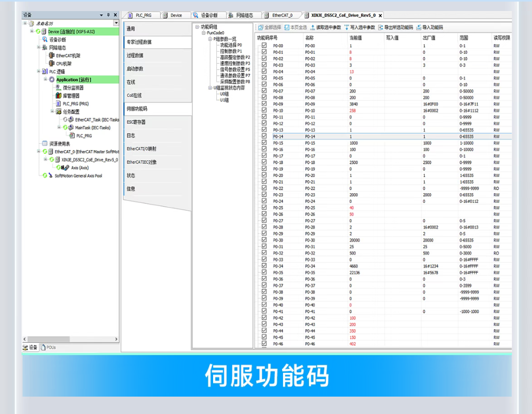Switch to the EtherCAT_0 tab

click(282, 15)
